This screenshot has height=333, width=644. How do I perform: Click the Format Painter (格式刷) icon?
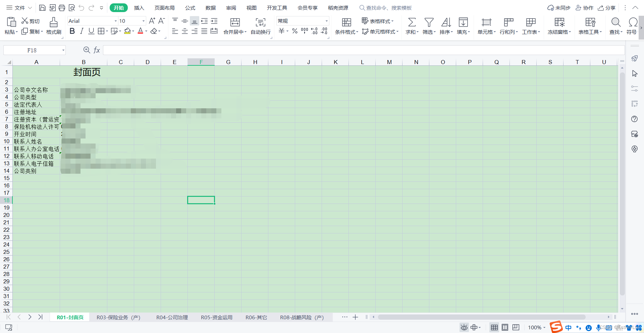(54, 22)
